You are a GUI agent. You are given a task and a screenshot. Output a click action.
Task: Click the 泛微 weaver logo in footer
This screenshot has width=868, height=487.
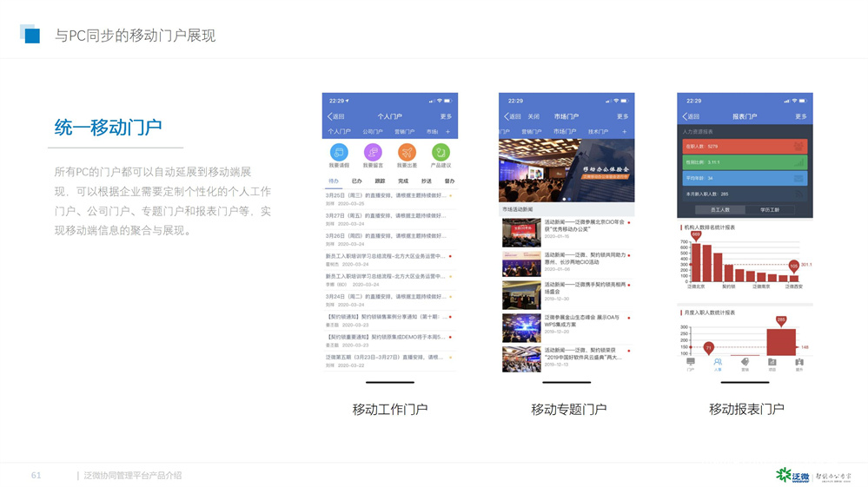tap(792, 476)
